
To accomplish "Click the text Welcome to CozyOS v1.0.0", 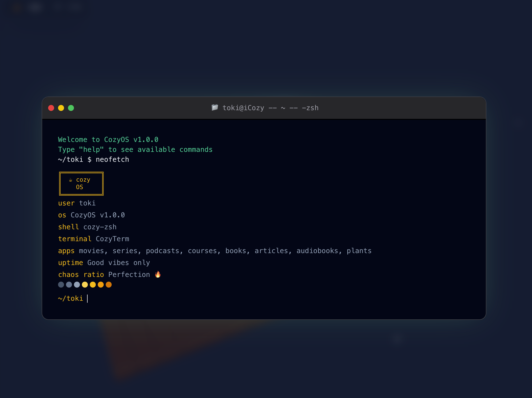I will (x=108, y=139).
